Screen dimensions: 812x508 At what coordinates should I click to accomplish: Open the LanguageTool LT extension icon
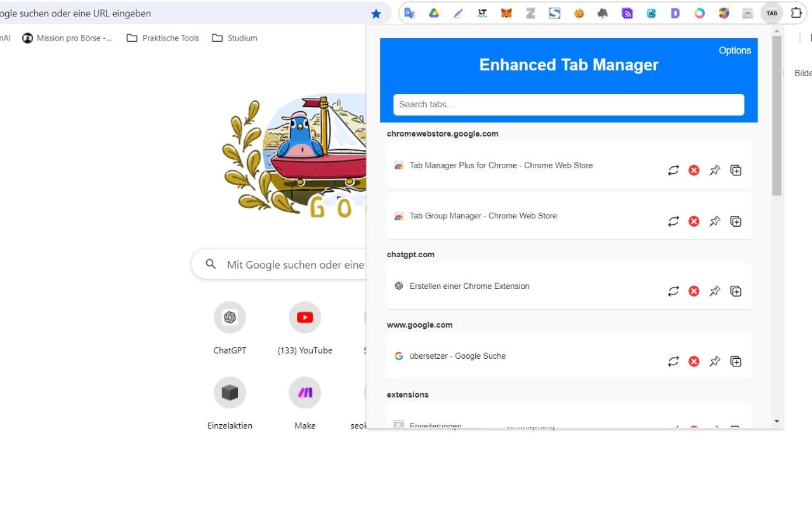pos(482,13)
